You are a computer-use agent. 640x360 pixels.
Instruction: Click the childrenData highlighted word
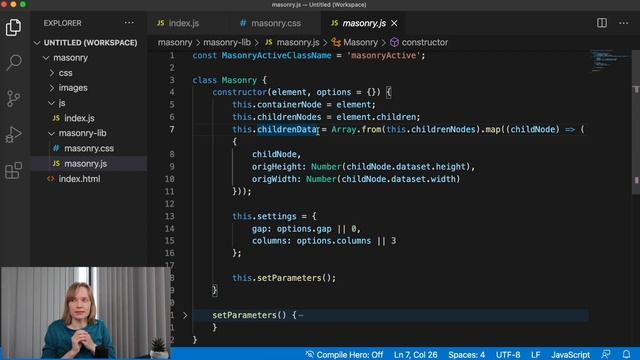point(288,129)
